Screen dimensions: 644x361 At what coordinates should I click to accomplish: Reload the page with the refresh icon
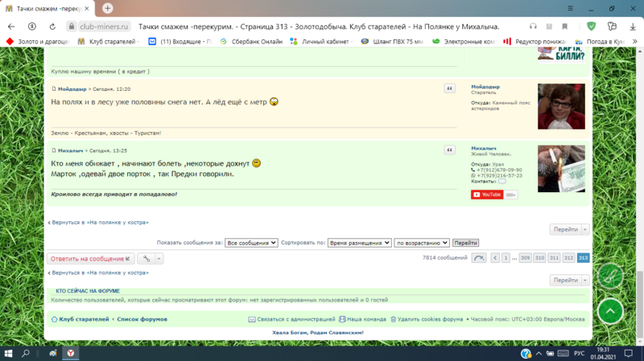click(52, 27)
